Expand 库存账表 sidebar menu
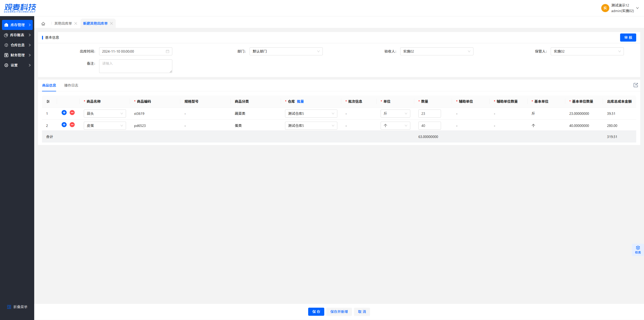 click(x=17, y=35)
